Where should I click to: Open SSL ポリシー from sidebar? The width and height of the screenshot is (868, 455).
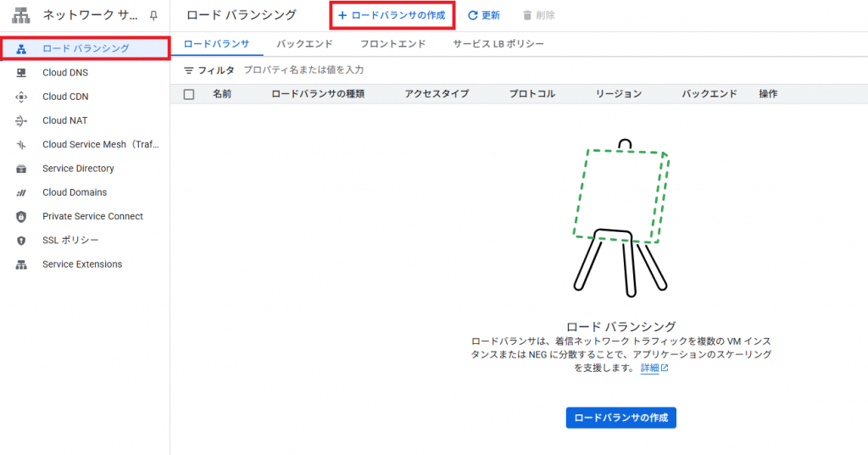70,241
